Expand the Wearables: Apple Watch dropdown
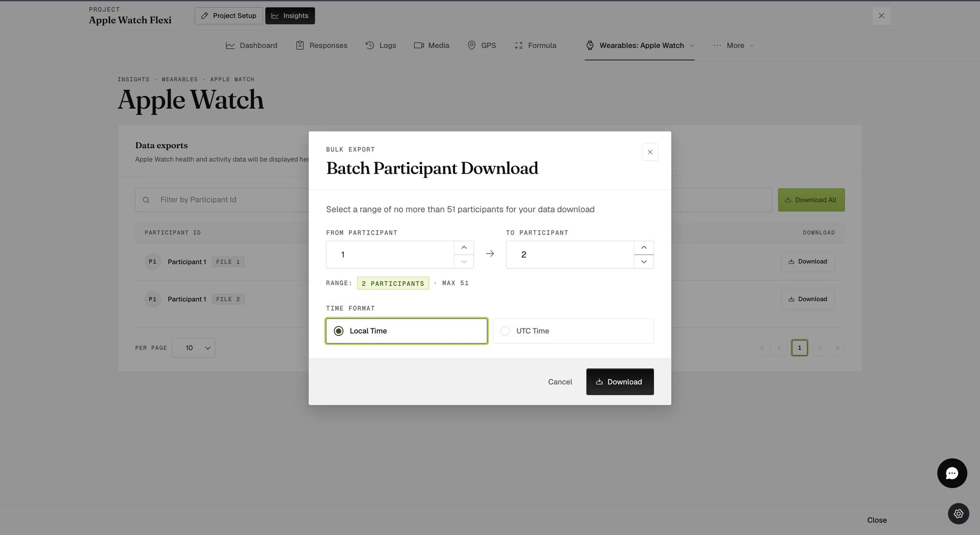This screenshot has height=535, width=980. coord(640,45)
